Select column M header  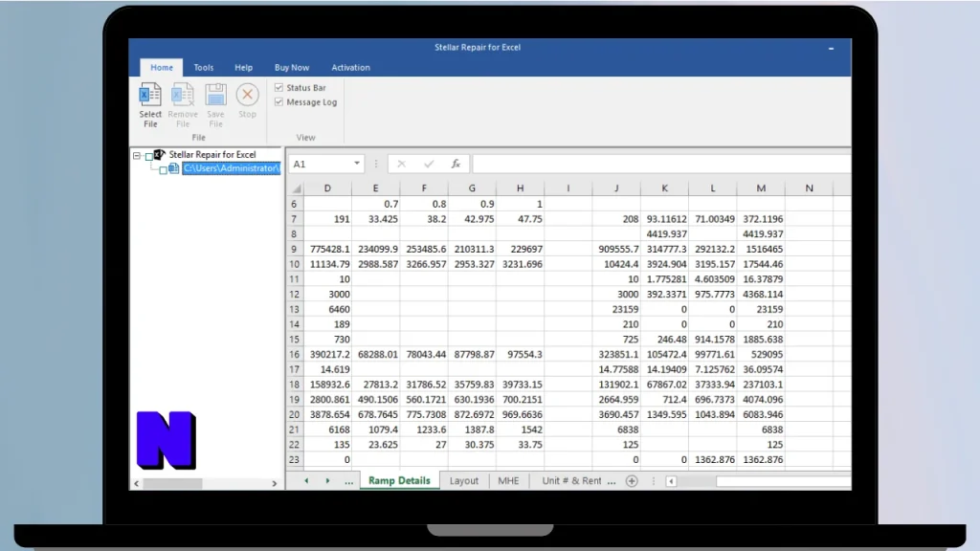(x=761, y=188)
